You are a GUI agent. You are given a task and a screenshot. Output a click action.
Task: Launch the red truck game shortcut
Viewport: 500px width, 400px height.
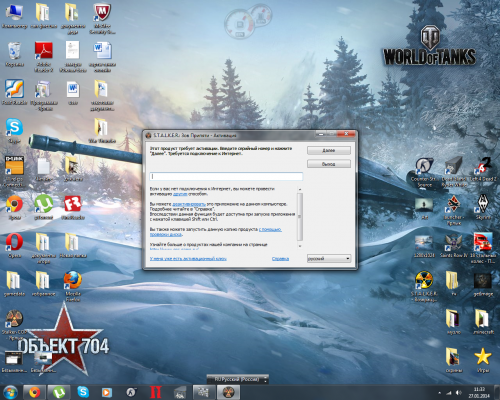click(x=483, y=248)
